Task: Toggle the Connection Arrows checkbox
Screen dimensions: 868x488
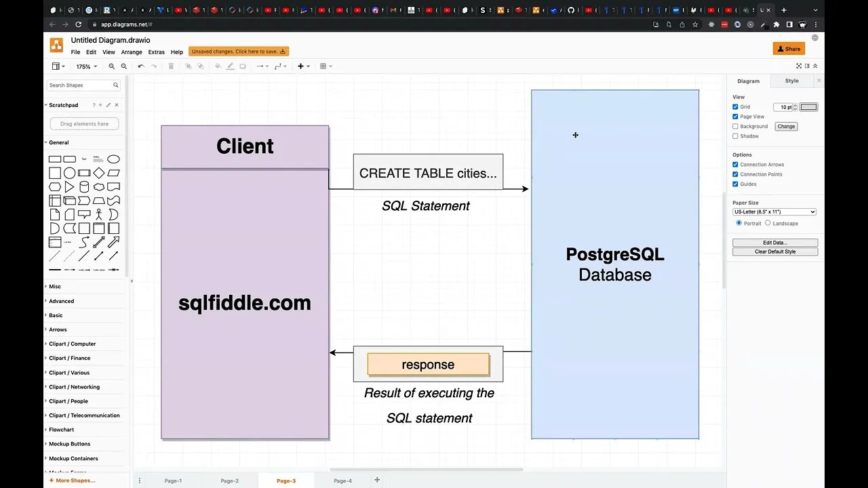Action: 735,165
